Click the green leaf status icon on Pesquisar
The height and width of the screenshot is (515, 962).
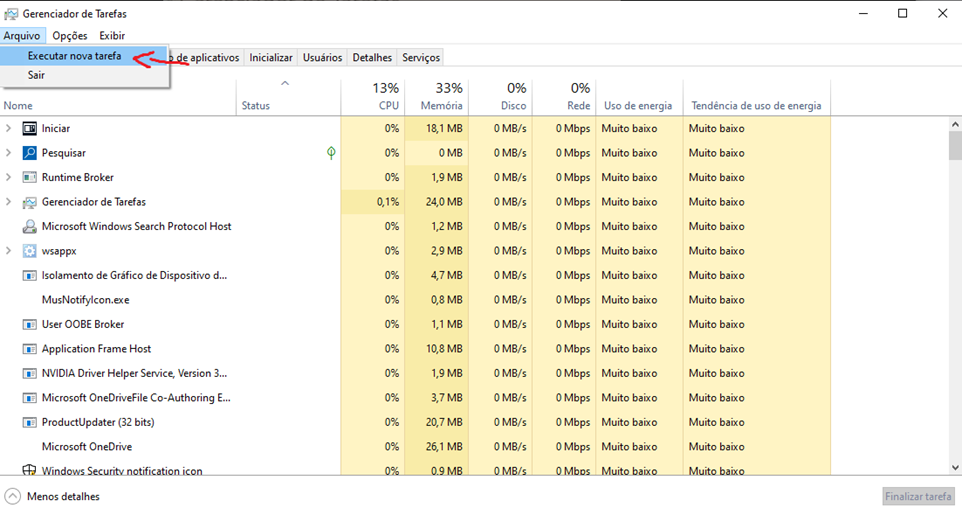331,153
